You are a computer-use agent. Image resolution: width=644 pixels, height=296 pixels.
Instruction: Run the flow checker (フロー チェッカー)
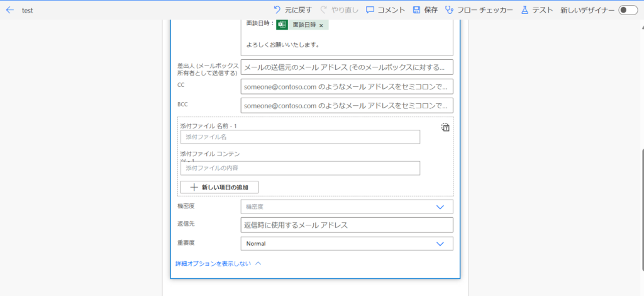coord(449,10)
